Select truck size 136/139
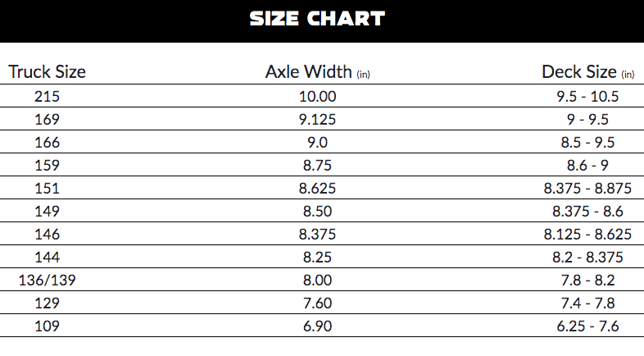644x356 pixels. pyautogui.click(x=48, y=280)
